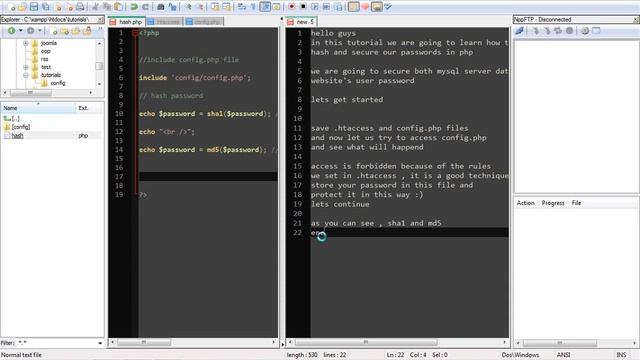Click the NppFTP show messages window icon

tap(596, 31)
